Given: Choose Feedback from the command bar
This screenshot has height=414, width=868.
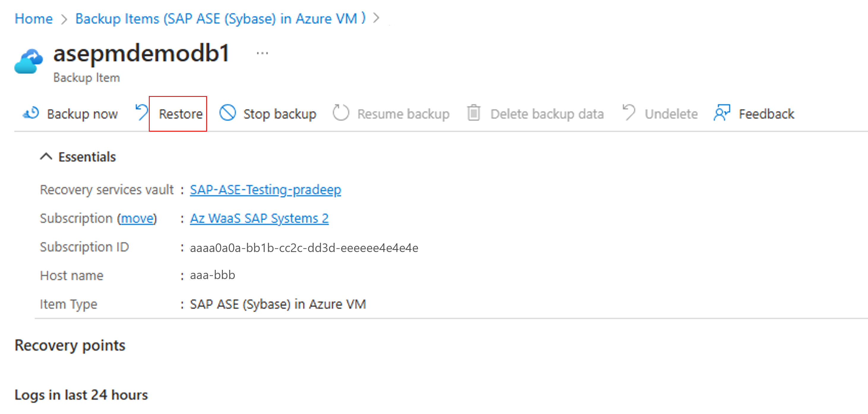Looking at the screenshot, I should tap(766, 114).
